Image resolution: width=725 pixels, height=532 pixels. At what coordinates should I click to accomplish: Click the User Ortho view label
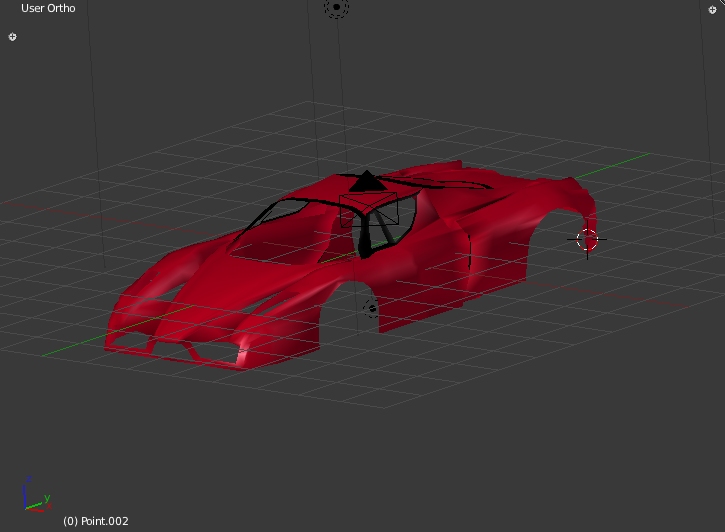coord(48,8)
